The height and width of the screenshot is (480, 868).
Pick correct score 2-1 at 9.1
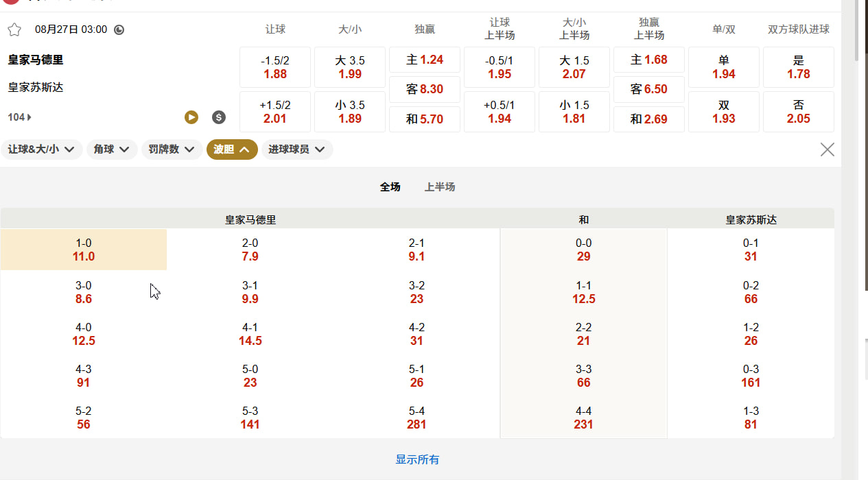coord(417,250)
